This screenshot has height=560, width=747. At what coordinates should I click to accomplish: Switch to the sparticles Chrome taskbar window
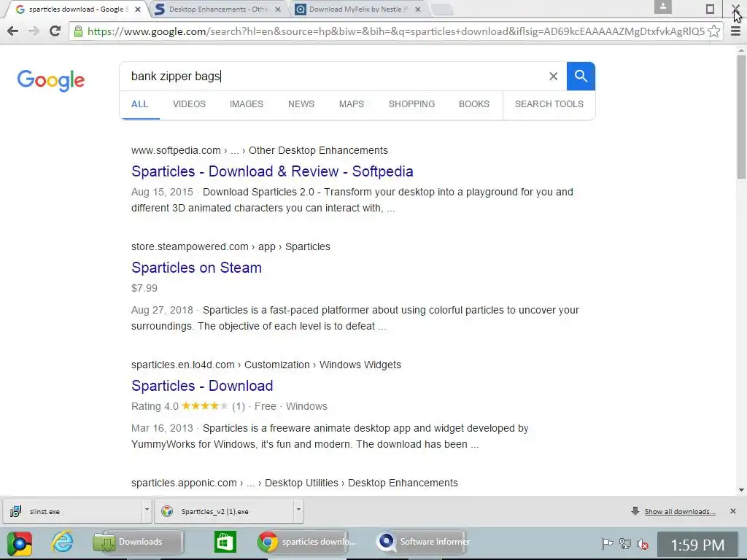[307, 542]
